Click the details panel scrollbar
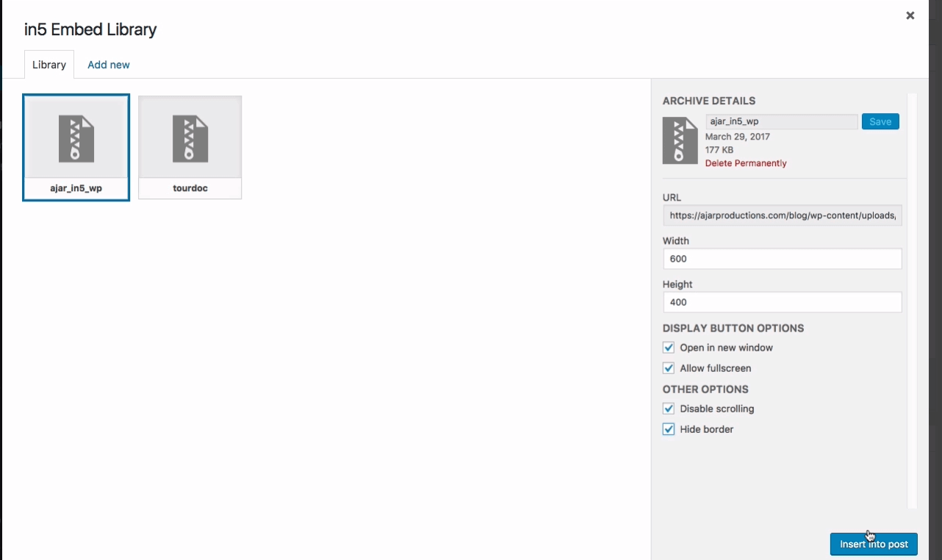Image resolution: width=942 pixels, height=560 pixels. pyautogui.click(x=912, y=301)
